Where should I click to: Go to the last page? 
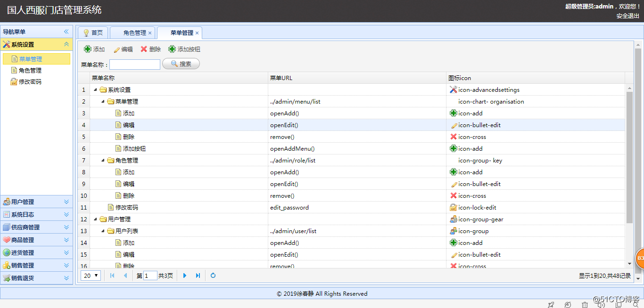pos(198,276)
